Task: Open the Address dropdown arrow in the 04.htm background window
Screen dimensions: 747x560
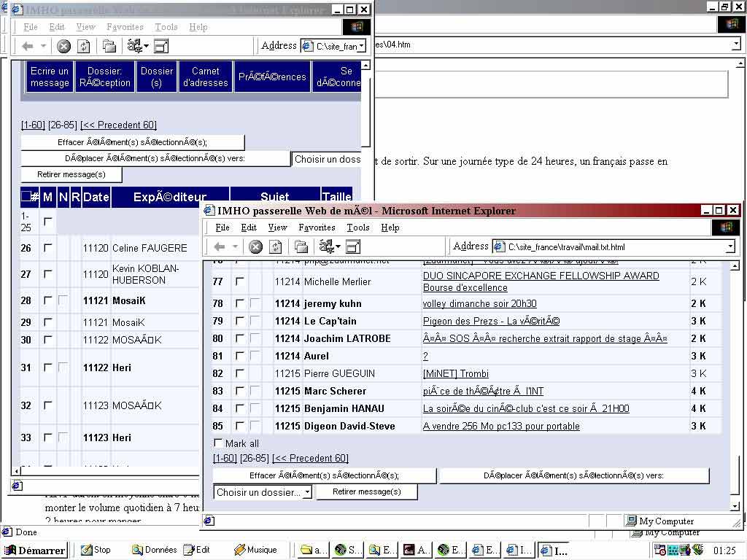Action: [737, 44]
